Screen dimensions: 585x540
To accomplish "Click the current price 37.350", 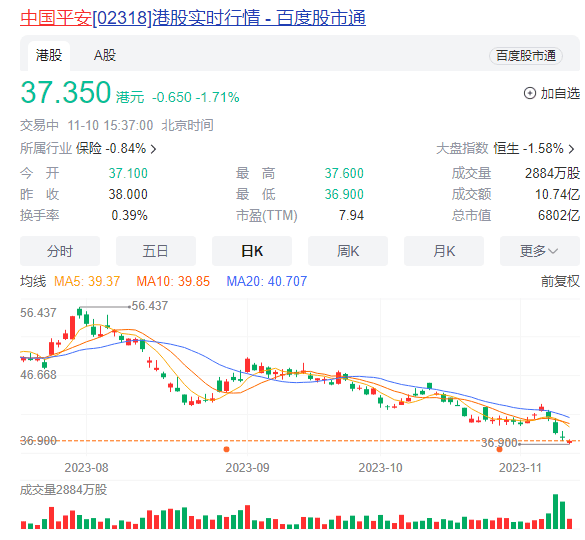I will tap(66, 92).
